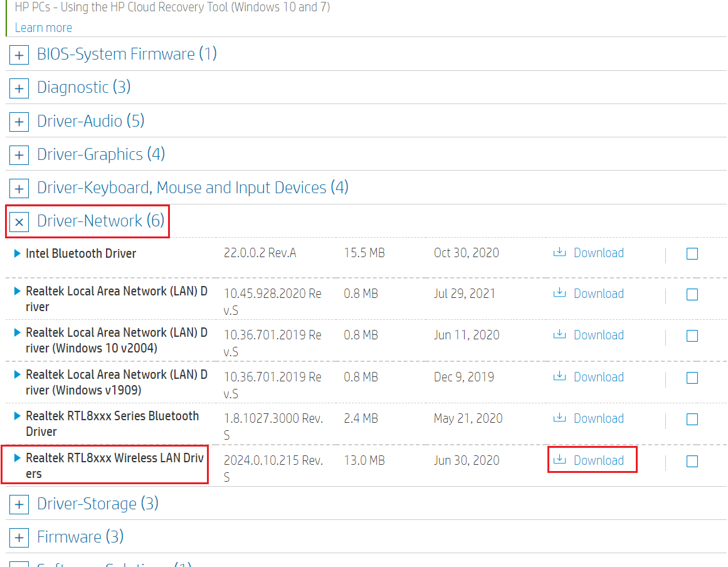Screen dimensions: 728x567
Task: Expand the Driver-Audio section
Action: point(19,121)
